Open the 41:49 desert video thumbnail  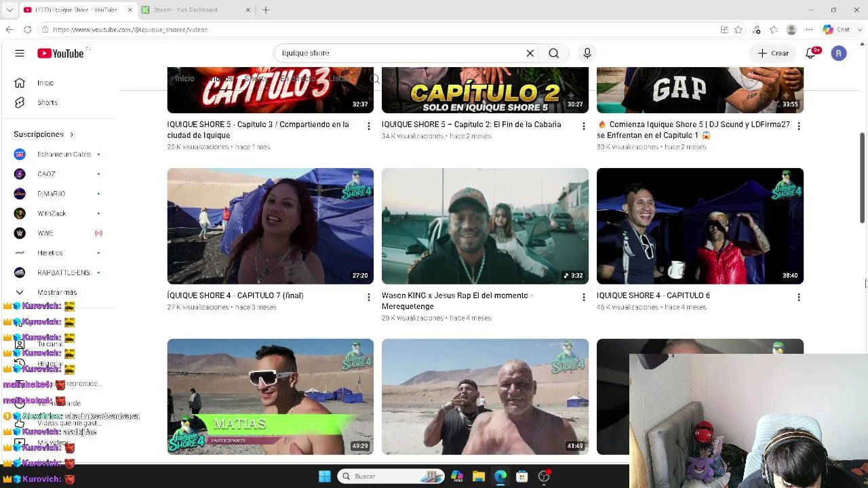485,396
